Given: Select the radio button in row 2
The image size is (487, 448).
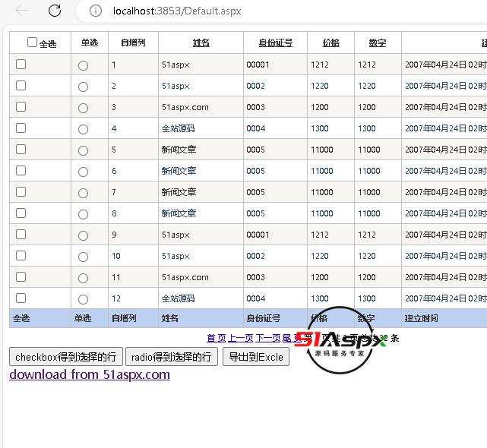Looking at the screenshot, I should pos(83,87).
